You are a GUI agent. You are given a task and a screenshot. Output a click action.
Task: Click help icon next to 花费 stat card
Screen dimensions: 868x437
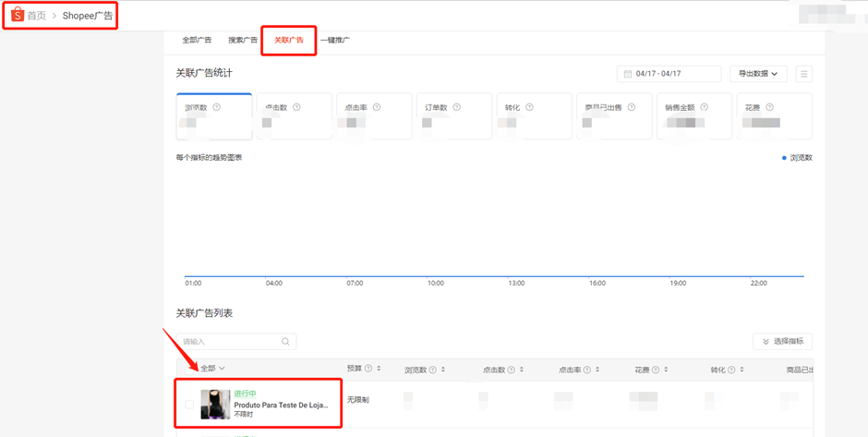click(x=769, y=107)
